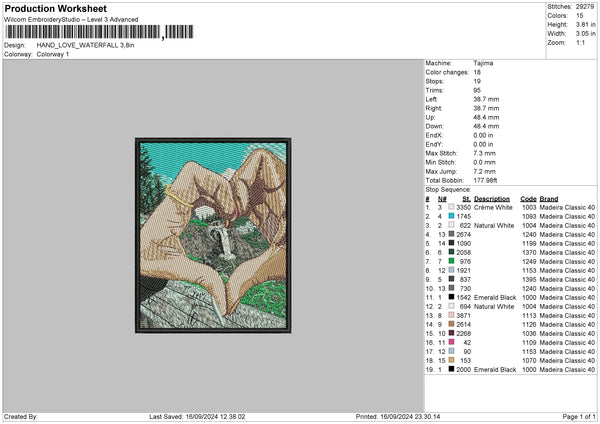Select the Color changes value "18"
The height and width of the screenshot is (424, 600).
pyautogui.click(x=477, y=72)
